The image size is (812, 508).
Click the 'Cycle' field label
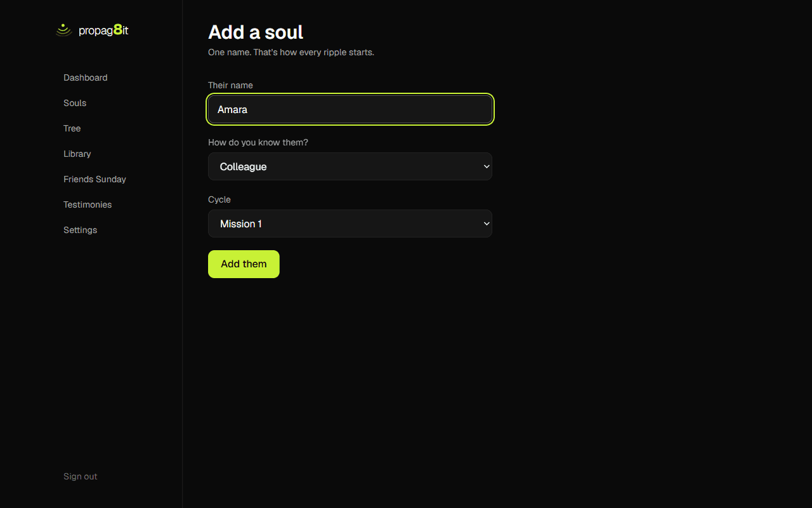tap(219, 199)
